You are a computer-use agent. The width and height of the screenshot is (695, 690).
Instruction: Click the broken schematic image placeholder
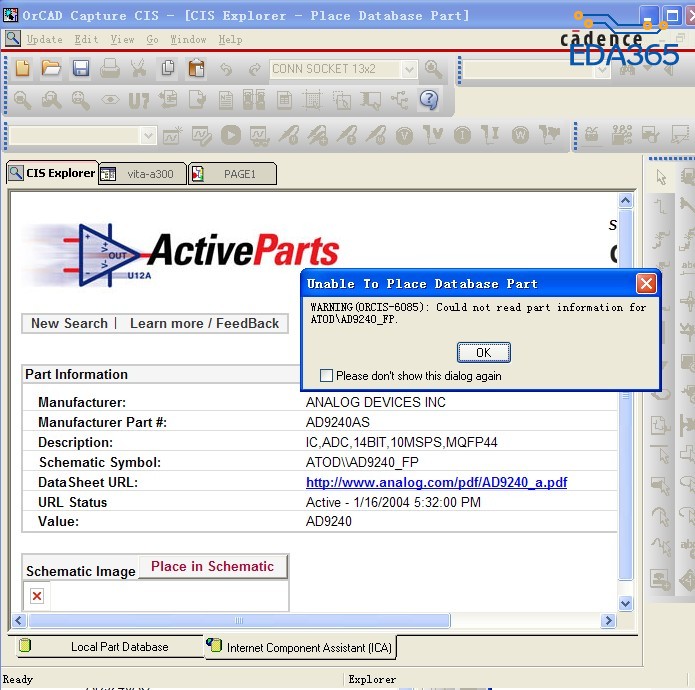click(37, 596)
